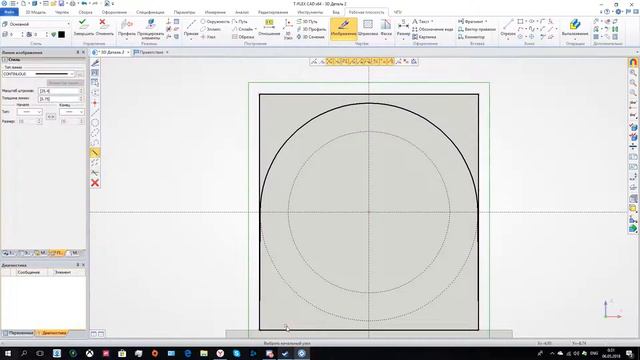Select the Обрезка (trim) tool
Viewport: 640px width, 360px height.
pyautogui.click(x=243, y=37)
